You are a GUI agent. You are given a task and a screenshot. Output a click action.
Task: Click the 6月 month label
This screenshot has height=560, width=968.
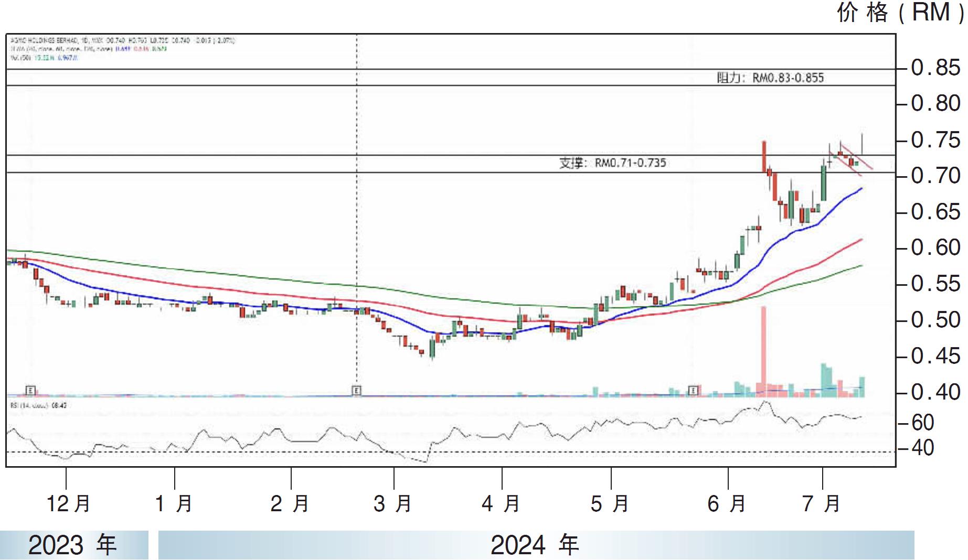coord(727,503)
